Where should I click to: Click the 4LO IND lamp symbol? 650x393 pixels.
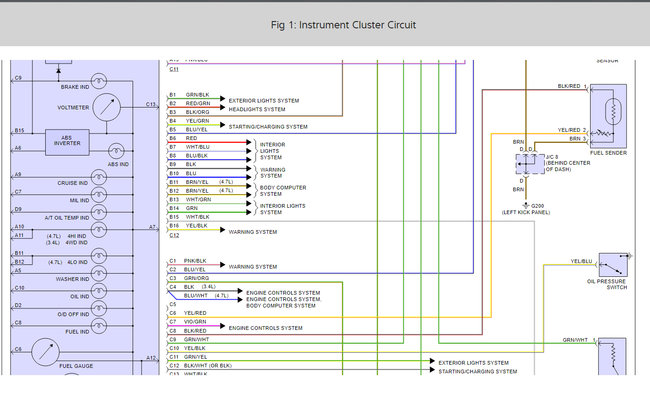click(99, 256)
